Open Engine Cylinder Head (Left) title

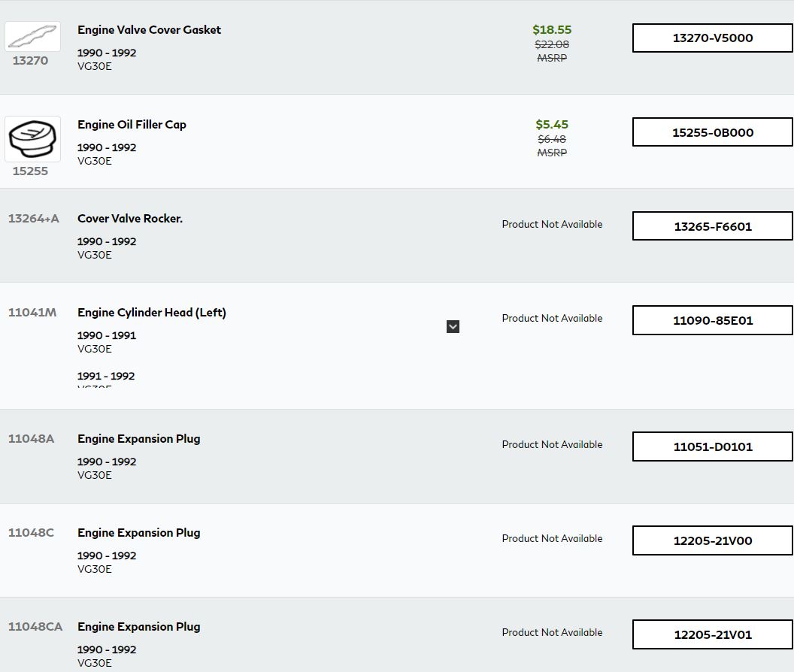tap(151, 313)
